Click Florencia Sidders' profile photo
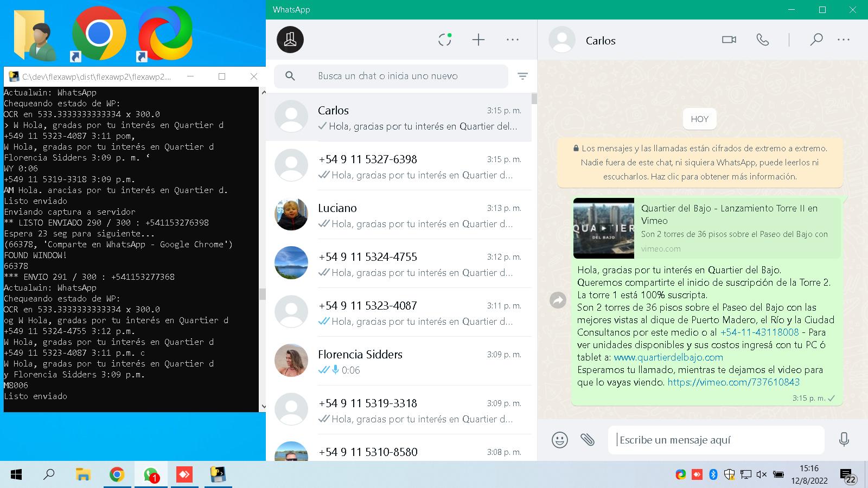The width and height of the screenshot is (868, 488). [291, 360]
